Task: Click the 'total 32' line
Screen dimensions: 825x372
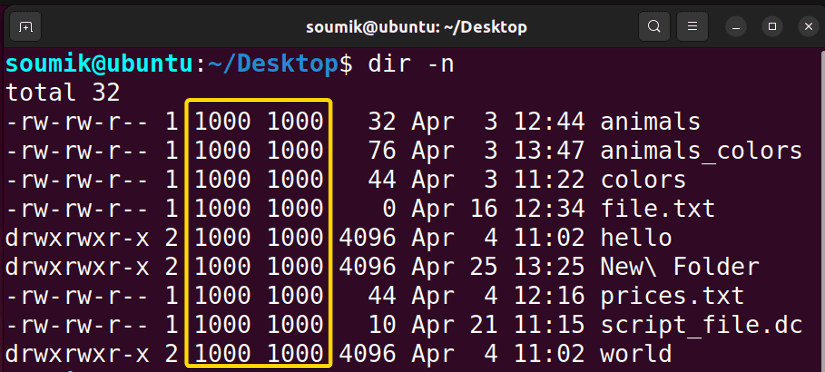Action: point(63,93)
